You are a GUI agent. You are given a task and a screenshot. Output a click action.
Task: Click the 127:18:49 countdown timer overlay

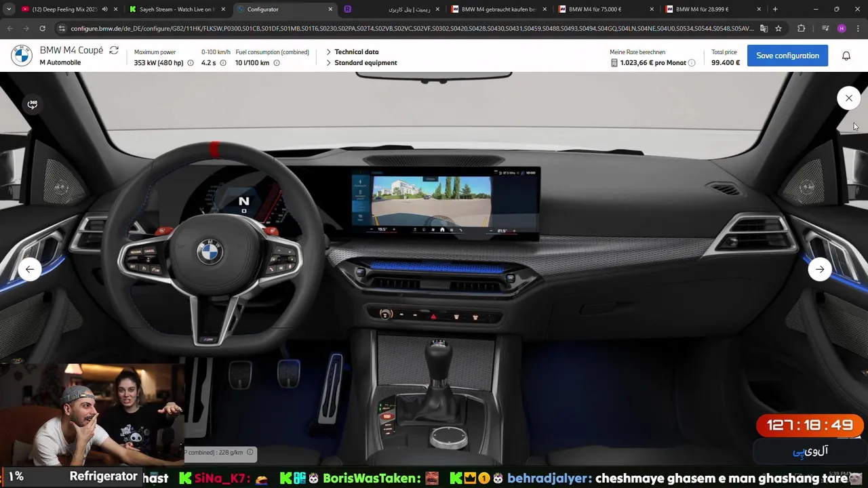(810, 426)
